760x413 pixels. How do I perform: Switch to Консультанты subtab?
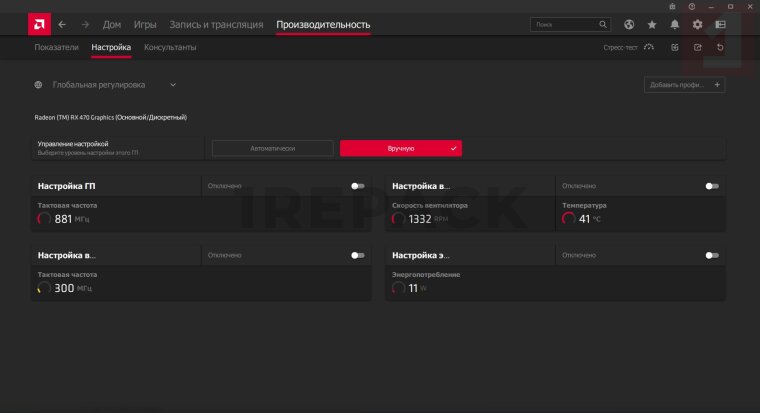[x=170, y=47]
